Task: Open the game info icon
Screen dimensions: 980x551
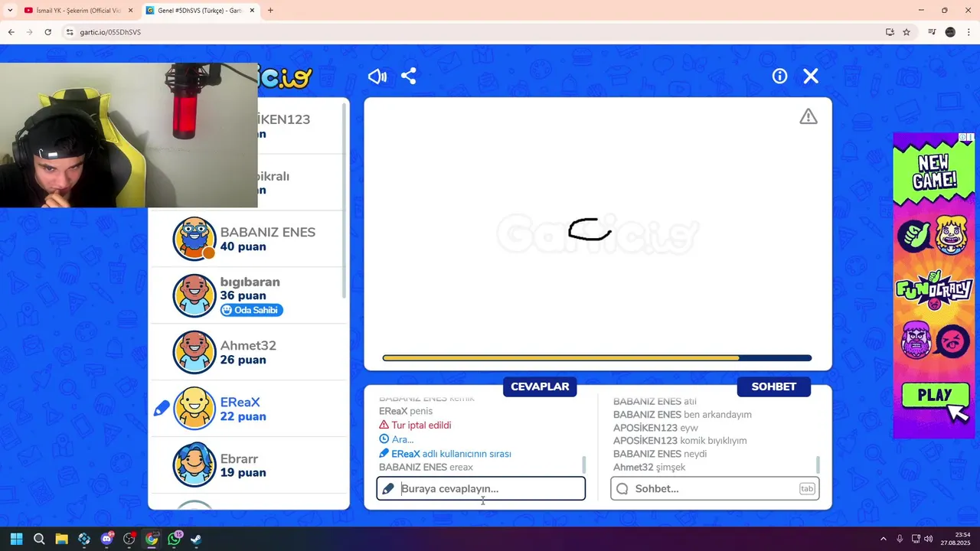Action: [779, 76]
